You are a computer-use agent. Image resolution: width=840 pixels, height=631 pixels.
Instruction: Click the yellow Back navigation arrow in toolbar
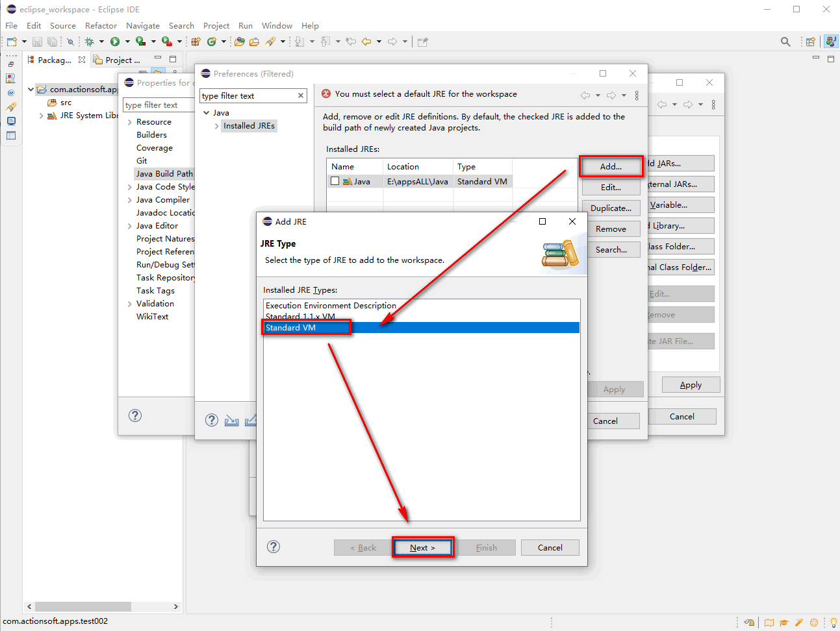(x=366, y=42)
